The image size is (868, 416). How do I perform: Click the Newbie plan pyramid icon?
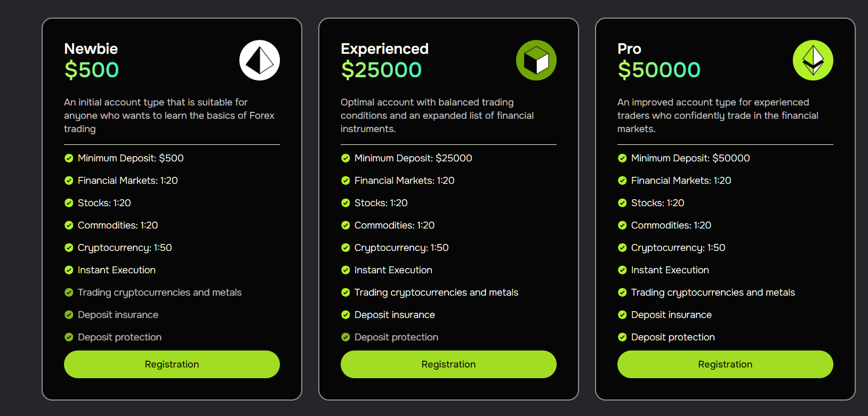[260, 60]
